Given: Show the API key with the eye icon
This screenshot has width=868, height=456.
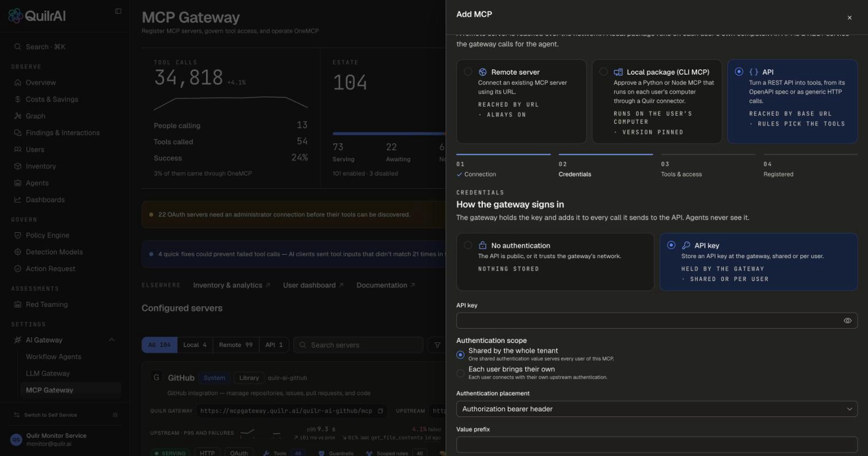Looking at the screenshot, I should [x=847, y=321].
